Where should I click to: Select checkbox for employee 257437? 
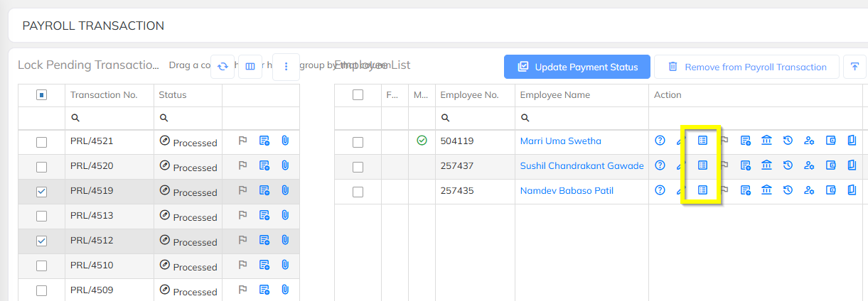coord(358,167)
